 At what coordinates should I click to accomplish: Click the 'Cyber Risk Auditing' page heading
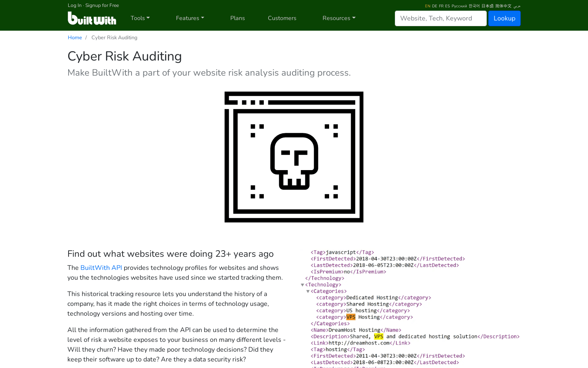[125, 56]
